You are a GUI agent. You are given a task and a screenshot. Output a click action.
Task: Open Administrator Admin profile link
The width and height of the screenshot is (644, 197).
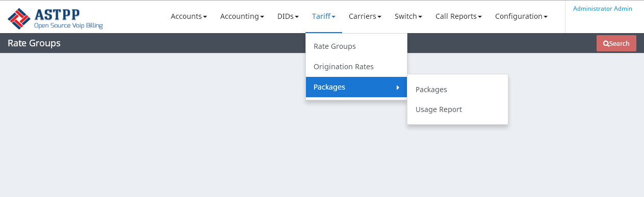point(603,9)
